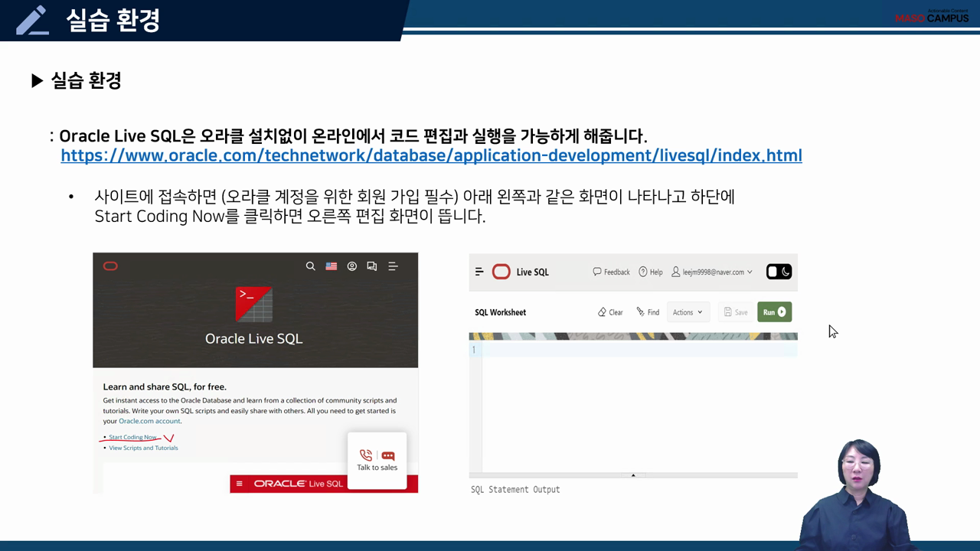Viewport: 980px width, 551px height.
Task: Click the Clear eraser button
Action: coord(610,312)
